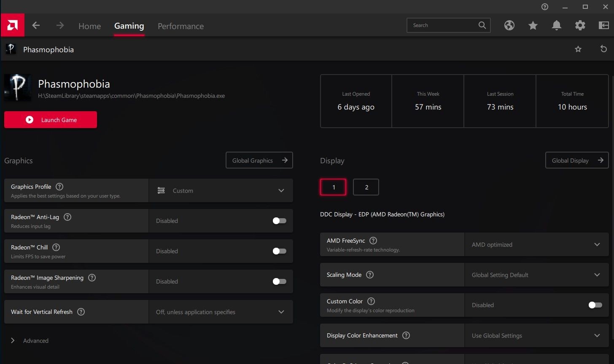Show help for Radeon Anti-Lag

click(x=67, y=217)
